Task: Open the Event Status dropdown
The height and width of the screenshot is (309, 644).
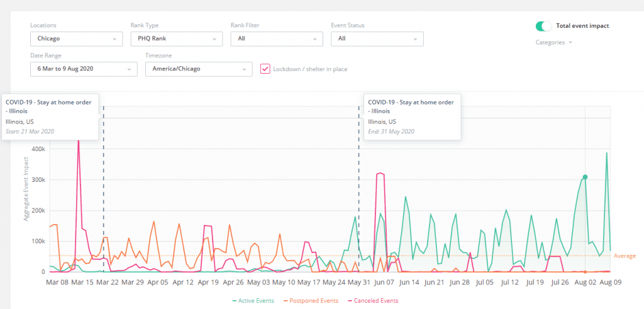Action: click(377, 38)
